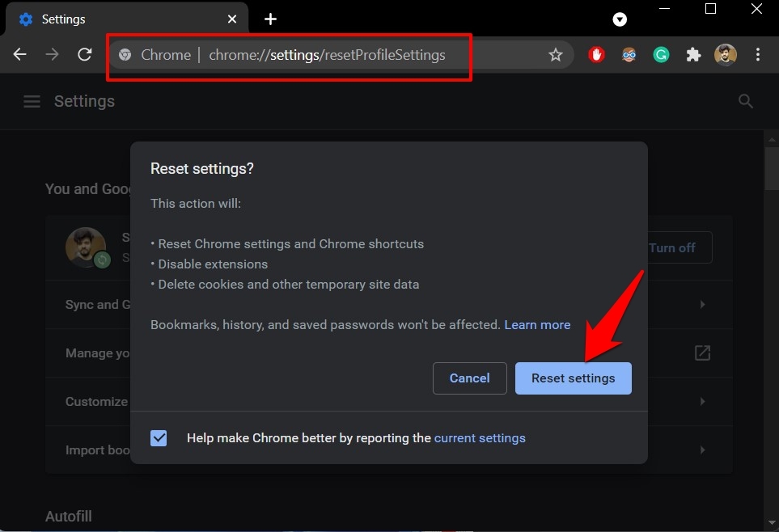Open the Settings hamburger menu

(32, 102)
